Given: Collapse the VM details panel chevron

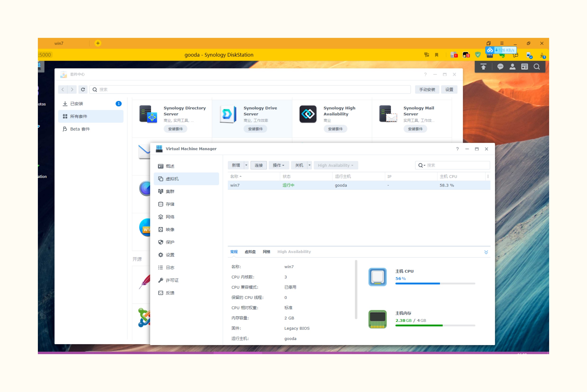Looking at the screenshot, I should tap(486, 252).
